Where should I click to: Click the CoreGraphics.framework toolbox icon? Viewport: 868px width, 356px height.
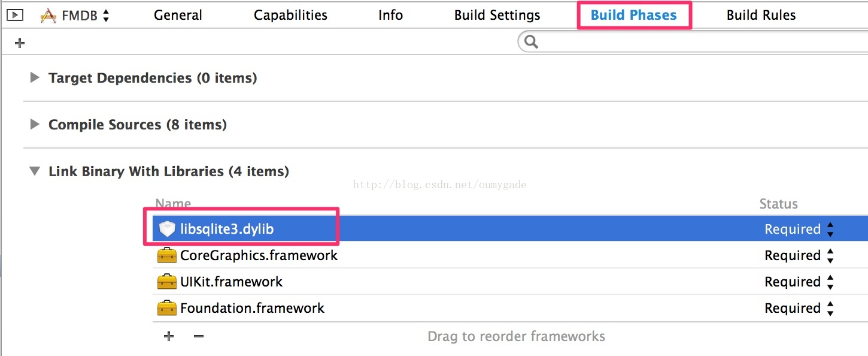[167, 255]
